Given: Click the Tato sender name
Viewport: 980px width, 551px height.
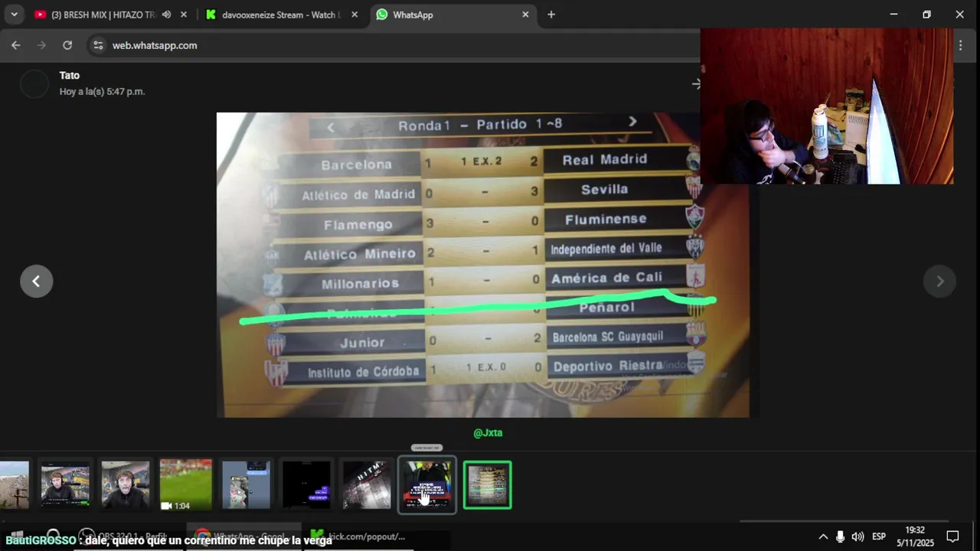Looking at the screenshot, I should [70, 75].
